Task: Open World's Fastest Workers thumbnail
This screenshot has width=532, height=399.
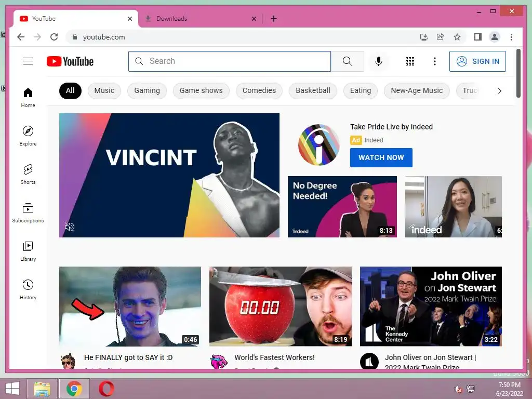Action: point(280,307)
